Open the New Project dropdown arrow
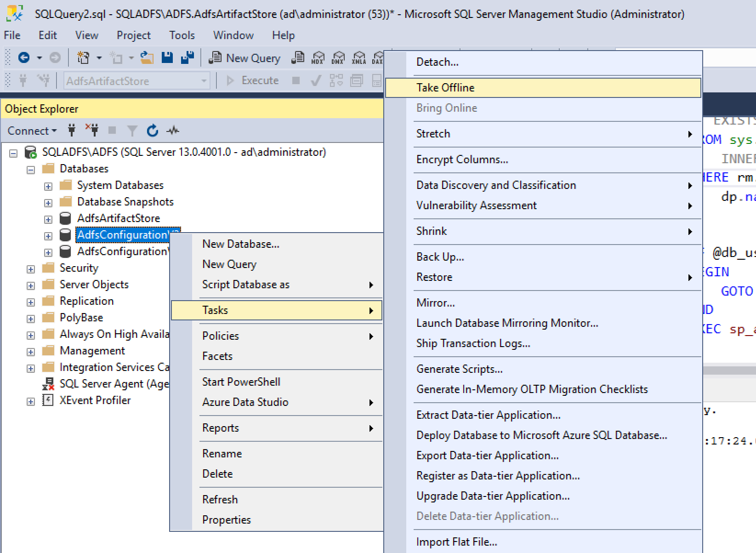Image resolution: width=756 pixels, height=553 pixels. tap(99, 58)
